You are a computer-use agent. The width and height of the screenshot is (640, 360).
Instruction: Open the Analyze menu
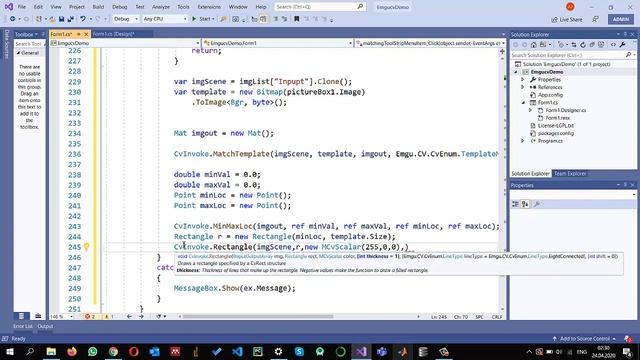click(161, 7)
